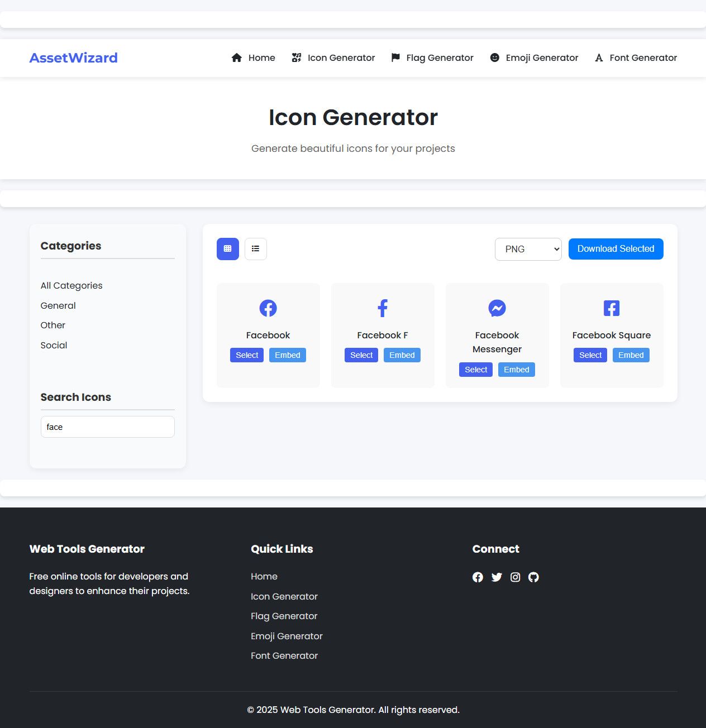
Task: Click the flag icon in the navbar
Action: tap(395, 58)
